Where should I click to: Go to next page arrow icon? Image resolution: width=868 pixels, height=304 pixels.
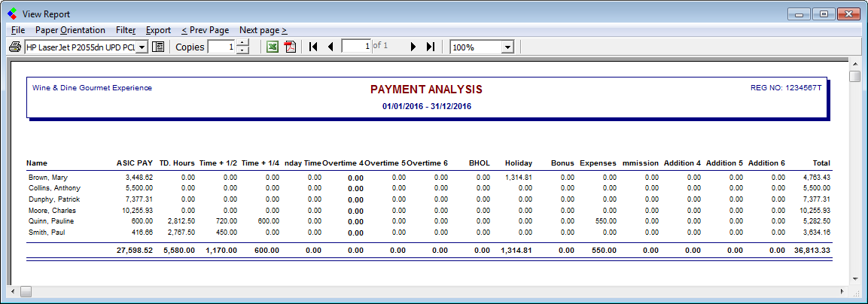[413, 47]
